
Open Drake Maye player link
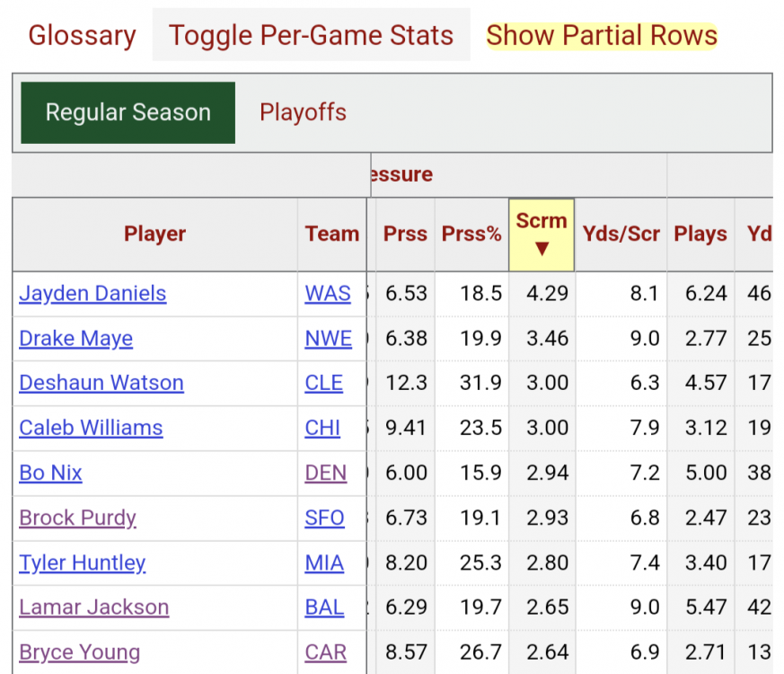(75, 339)
